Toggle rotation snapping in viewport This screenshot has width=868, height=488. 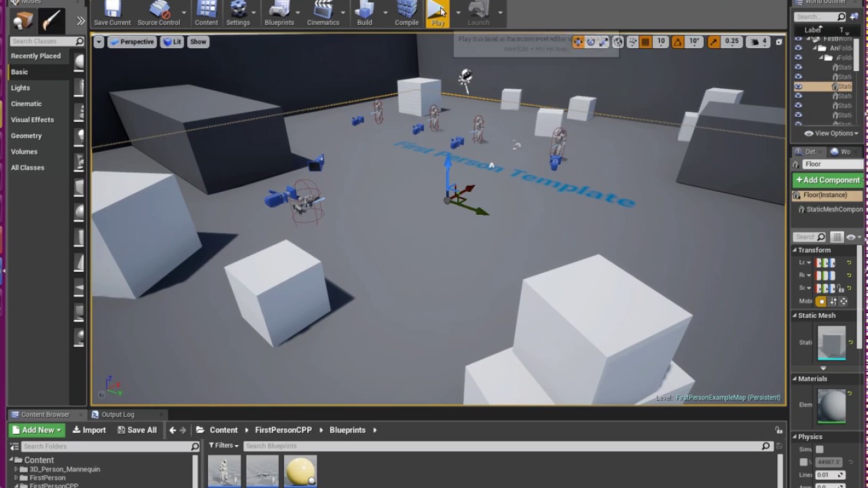click(677, 42)
